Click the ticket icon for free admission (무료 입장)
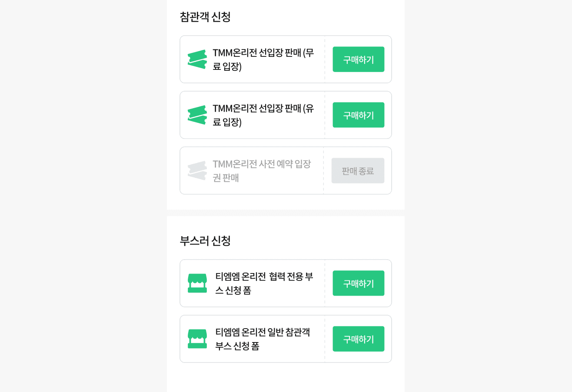Viewport: 572px width, 392px height. pos(197,59)
